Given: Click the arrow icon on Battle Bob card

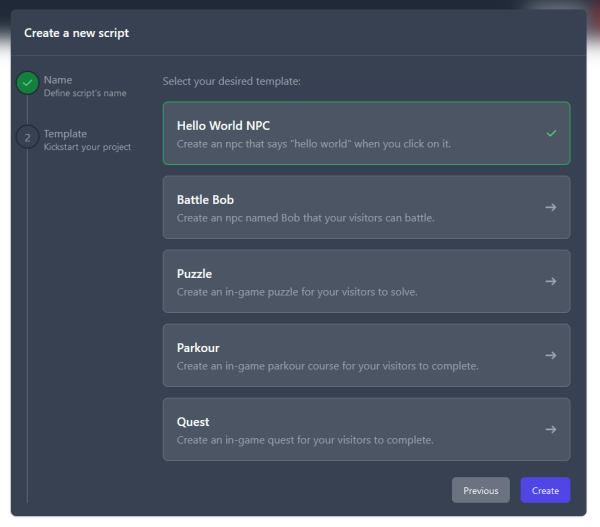Looking at the screenshot, I should pyautogui.click(x=551, y=207).
